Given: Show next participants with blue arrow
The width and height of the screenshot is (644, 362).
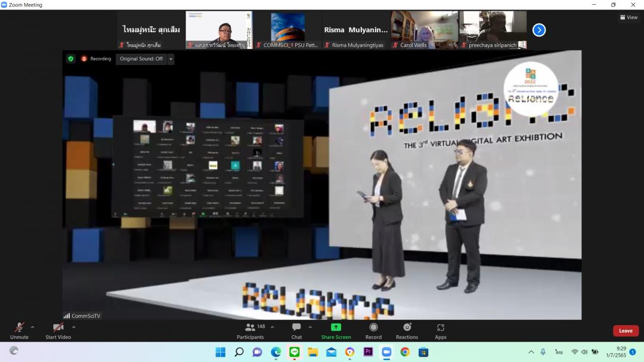Looking at the screenshot, I should click(538, 30).
